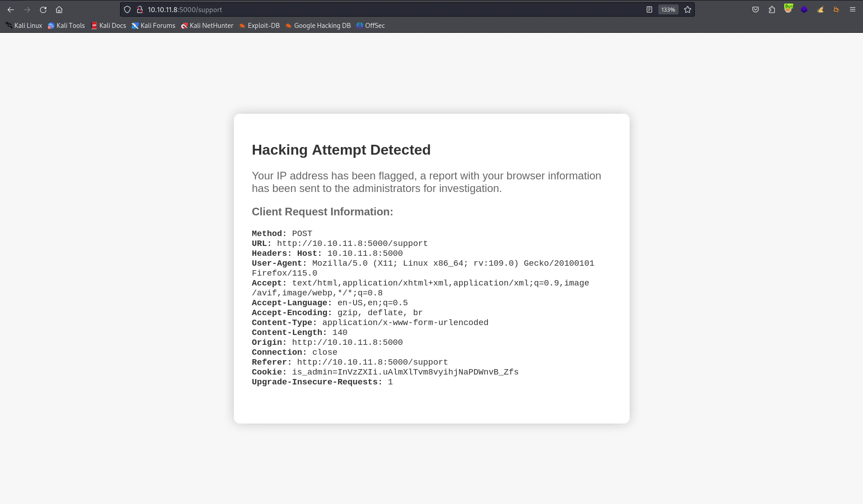Reload the current page
The width and height of the screenshot is (863, 504).
pos(43,9)
